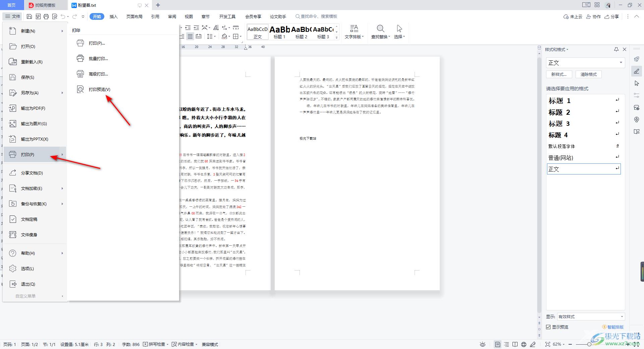Open 打印预览(V) print preview
Viewport: 644px width, 349px height.
(x=99, y=89)
